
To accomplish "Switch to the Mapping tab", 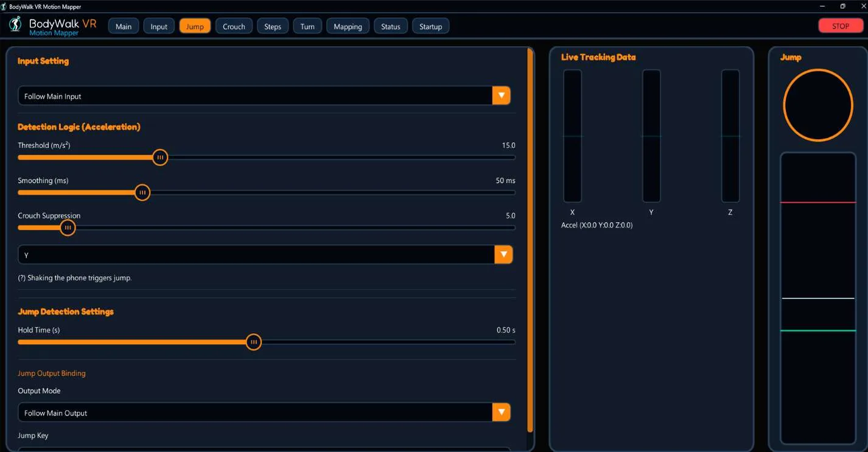I will pyautogui.click(x=348, y=26).
